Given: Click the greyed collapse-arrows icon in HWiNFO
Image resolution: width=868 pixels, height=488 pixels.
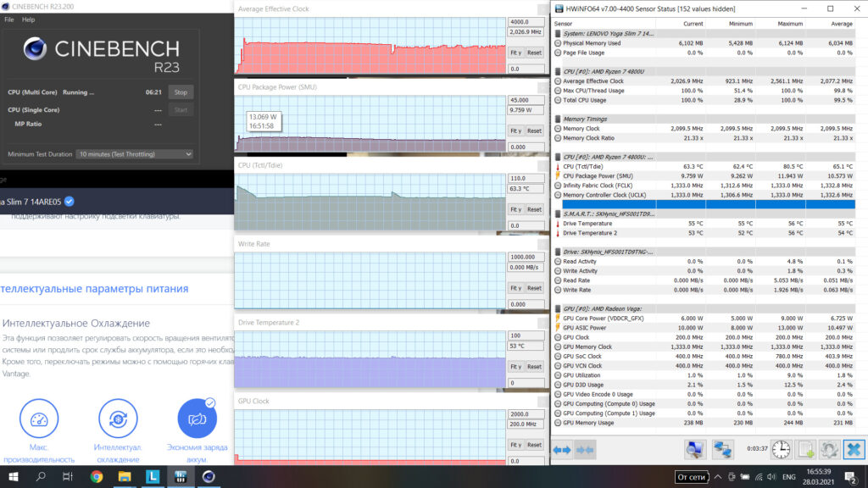Looking at the screenshot, I should (x=585, y=450).
